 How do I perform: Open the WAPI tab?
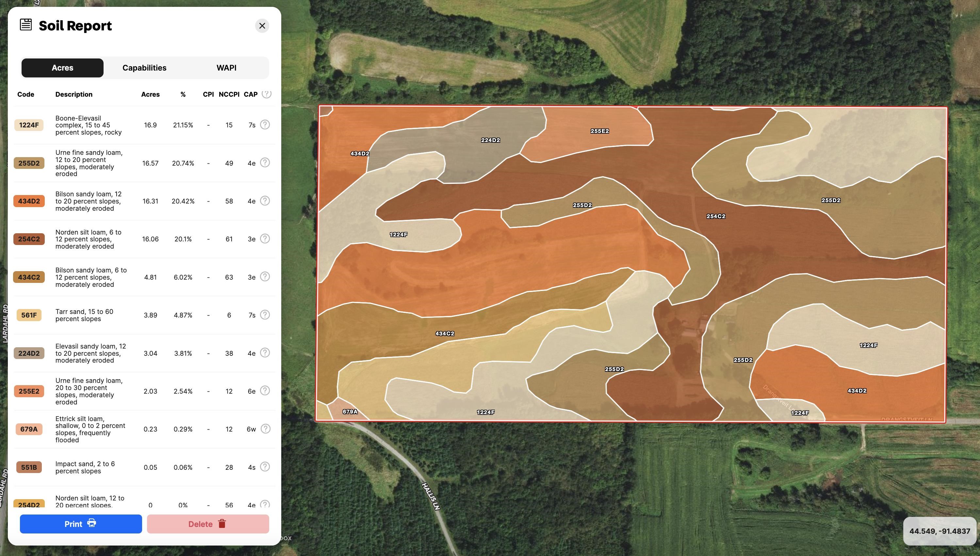pyautogui.click(x=226, y=68)
